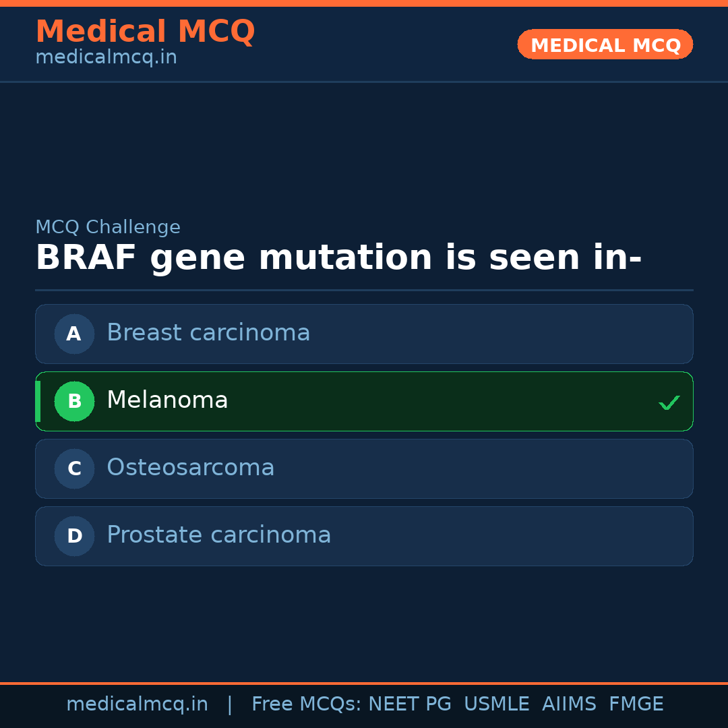Click the green checkmark beside Melanoma
Image resolution: width=728 pixels, height=728 pixels.
pyautogui.click(x=669, y=402)
